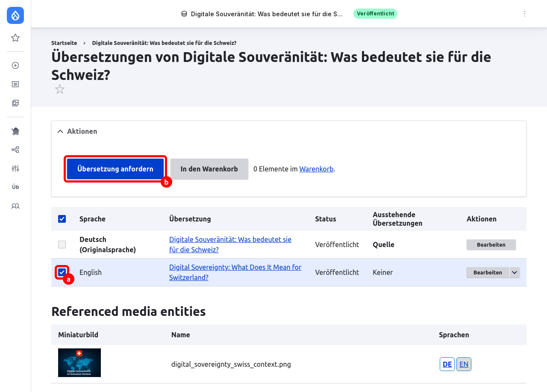Open the Content sidebar icon
Screen dimensions: 547x392
tap(15, 84)
